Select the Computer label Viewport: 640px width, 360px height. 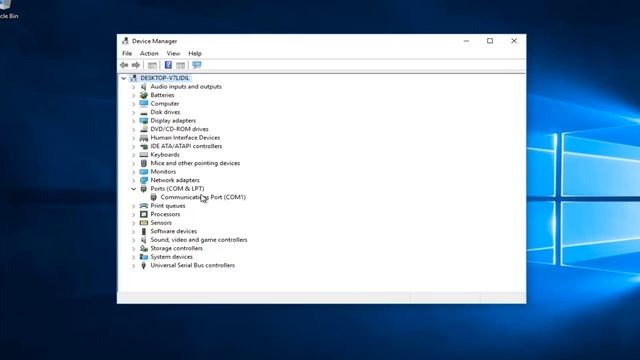point(164,104)
